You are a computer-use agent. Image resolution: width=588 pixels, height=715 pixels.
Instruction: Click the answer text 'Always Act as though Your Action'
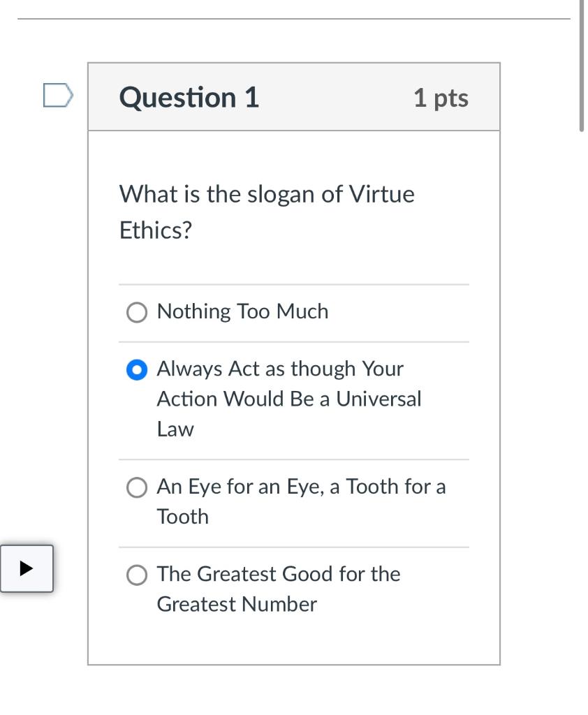tap(279, 369)
